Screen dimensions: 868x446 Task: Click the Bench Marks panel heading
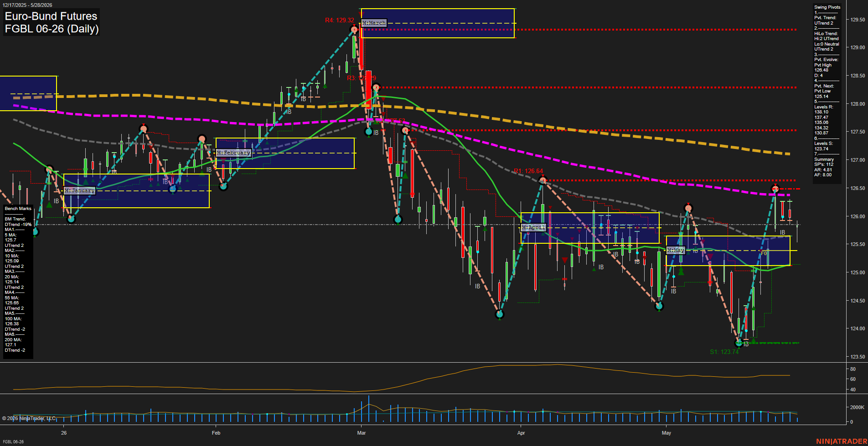coord(18,209)
